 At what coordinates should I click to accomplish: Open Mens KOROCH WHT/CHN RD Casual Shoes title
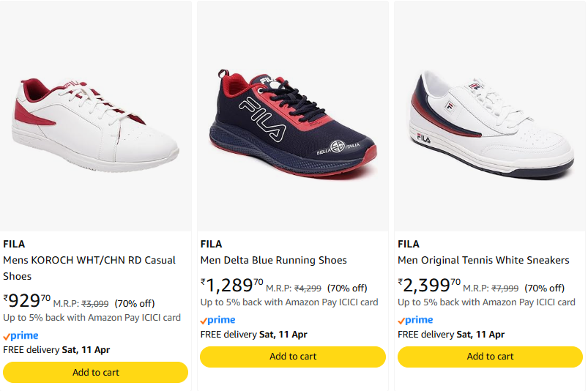(x=89, y=268)
